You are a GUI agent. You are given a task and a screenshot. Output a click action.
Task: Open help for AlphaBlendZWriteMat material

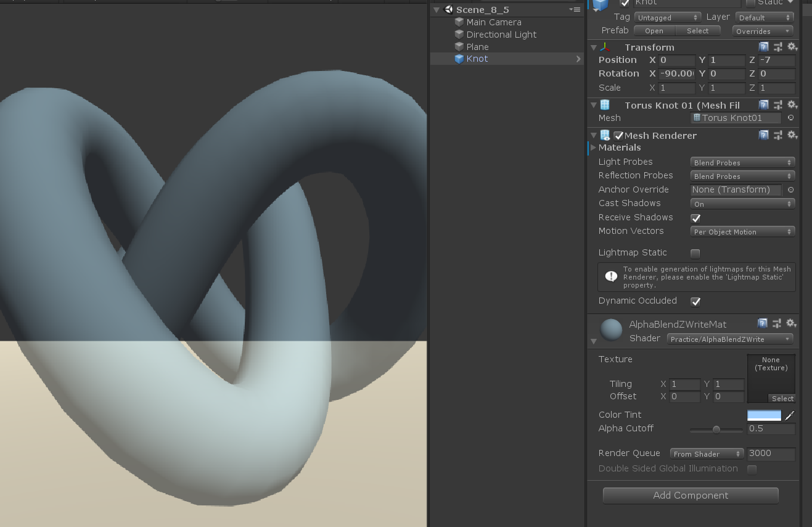tap(763, 323)
